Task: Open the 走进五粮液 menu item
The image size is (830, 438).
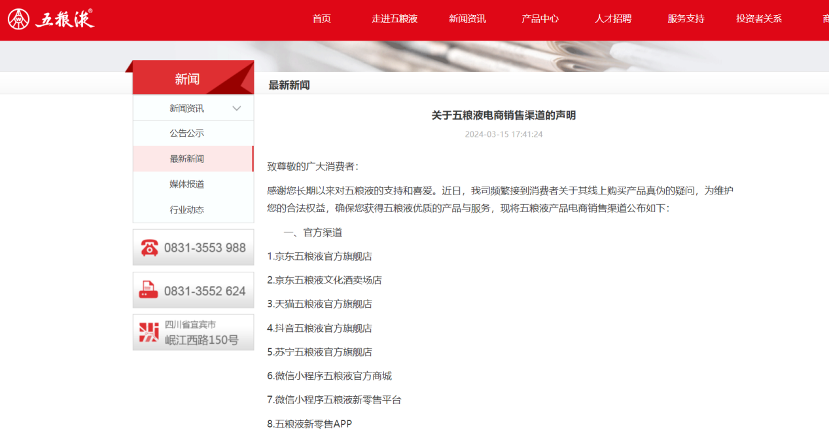Action: pyautogui.click(x=394, y=19)
